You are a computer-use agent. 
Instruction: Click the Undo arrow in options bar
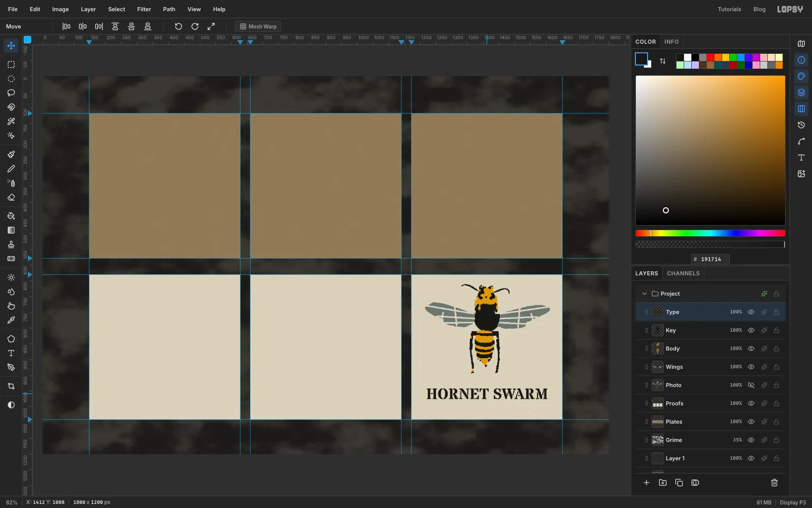pos(179,26)
